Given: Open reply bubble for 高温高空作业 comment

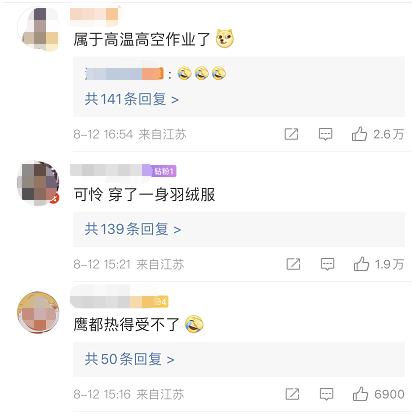Looking at the screenshot, I should point(325,134).
